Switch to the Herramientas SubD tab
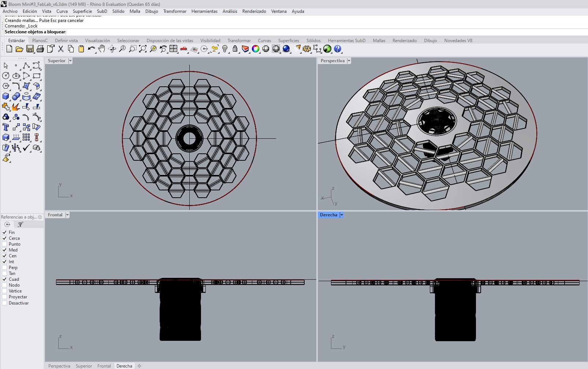This screenshot has width=588, height=369. [347, 41]
